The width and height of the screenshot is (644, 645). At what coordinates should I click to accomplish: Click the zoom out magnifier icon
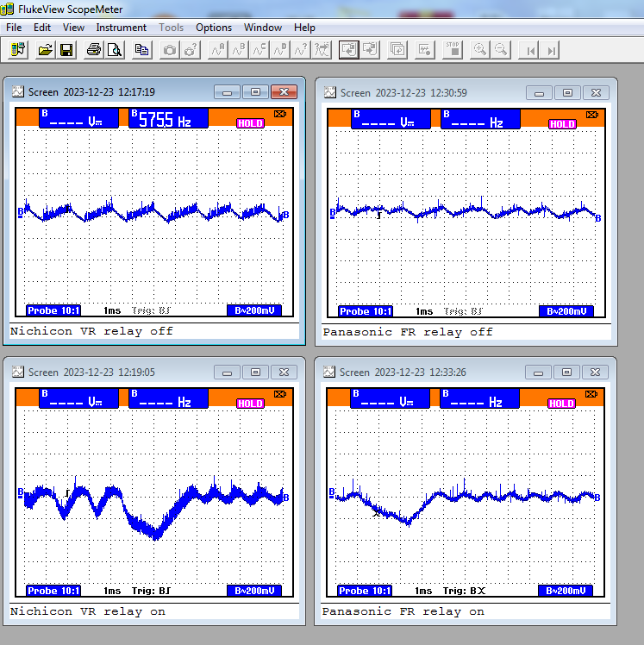501,50
